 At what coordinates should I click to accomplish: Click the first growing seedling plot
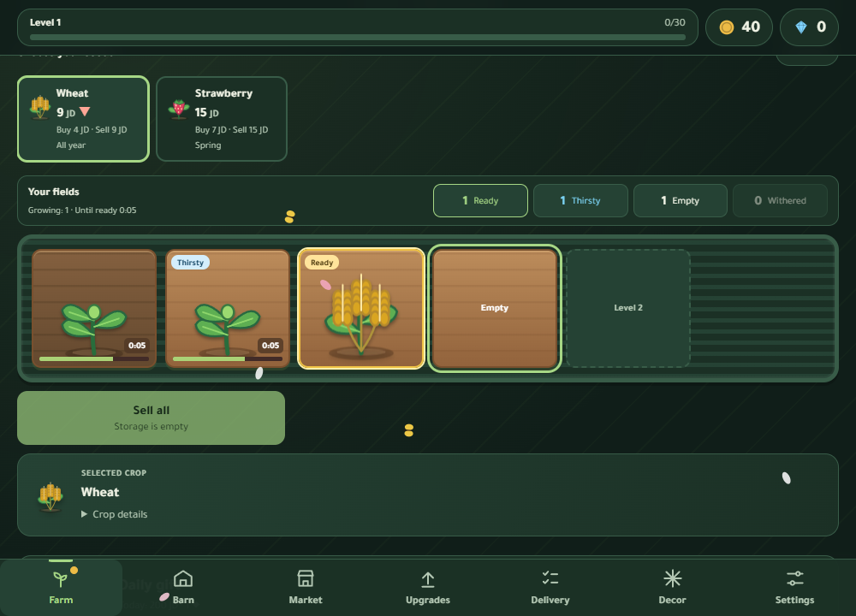coord(94,308)
